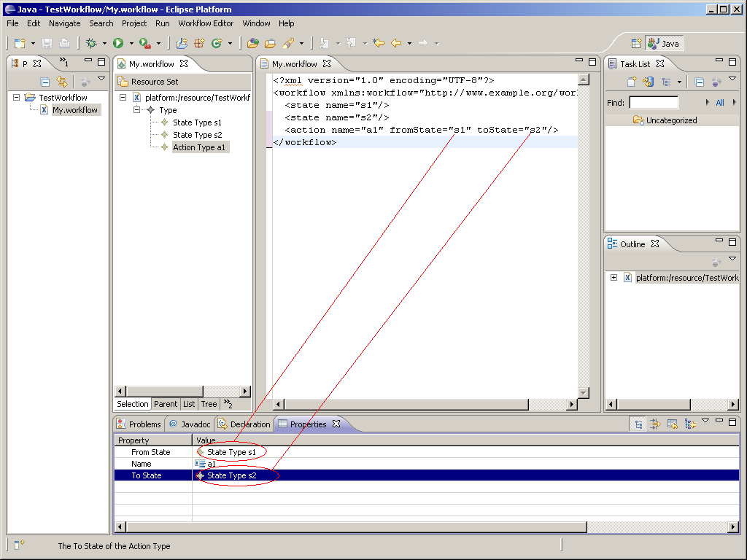Viewport: 747px width, 560px height.
Task: Select Action Type a1 tree item
Action: (199, 147)
